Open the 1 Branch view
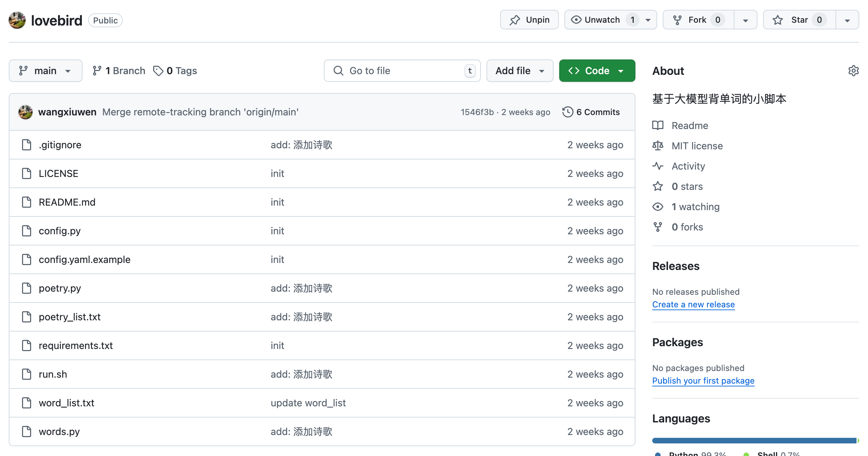 click(x=119, y=71)
